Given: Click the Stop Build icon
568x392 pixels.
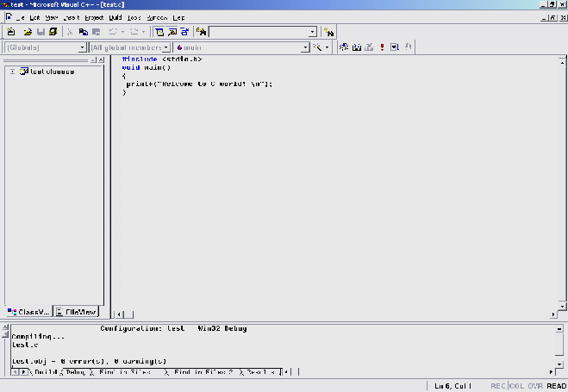Looking at the screenshot, I should (369, 47).
